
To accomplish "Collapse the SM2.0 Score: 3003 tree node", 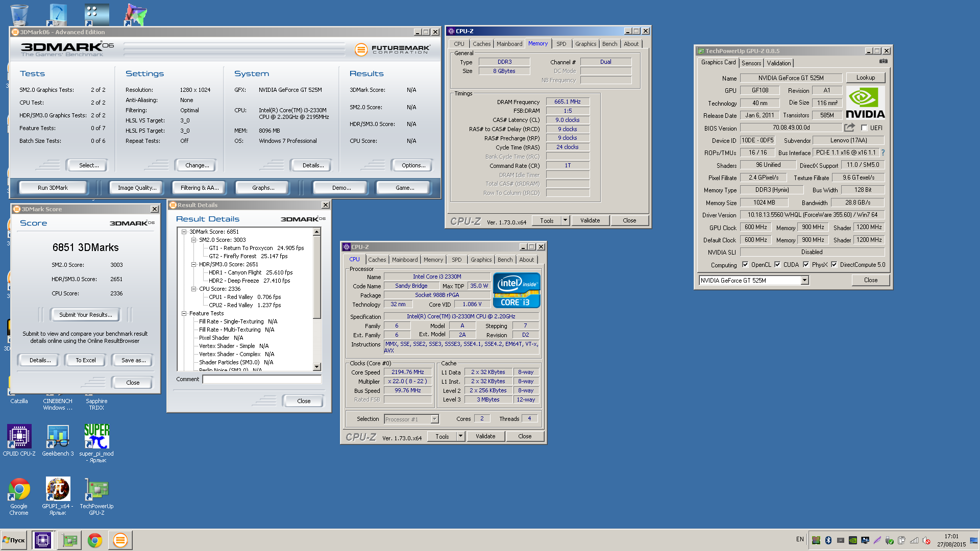I will point(194,240).
